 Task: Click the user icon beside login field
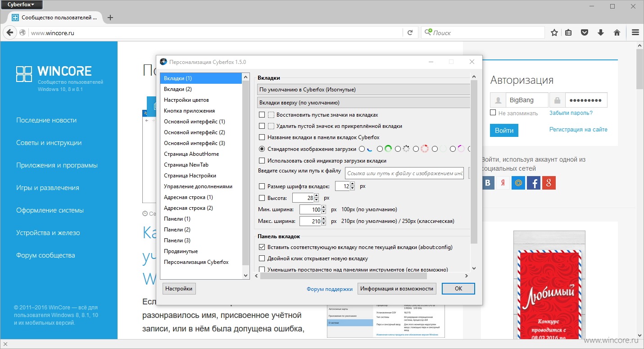pyautogui.click(x=498, y=100)
